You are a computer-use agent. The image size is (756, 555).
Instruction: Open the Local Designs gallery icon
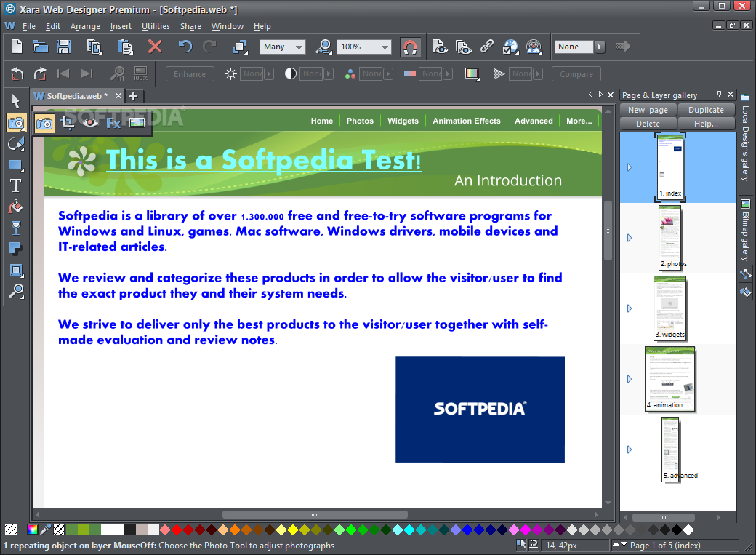tap(745, 97)
